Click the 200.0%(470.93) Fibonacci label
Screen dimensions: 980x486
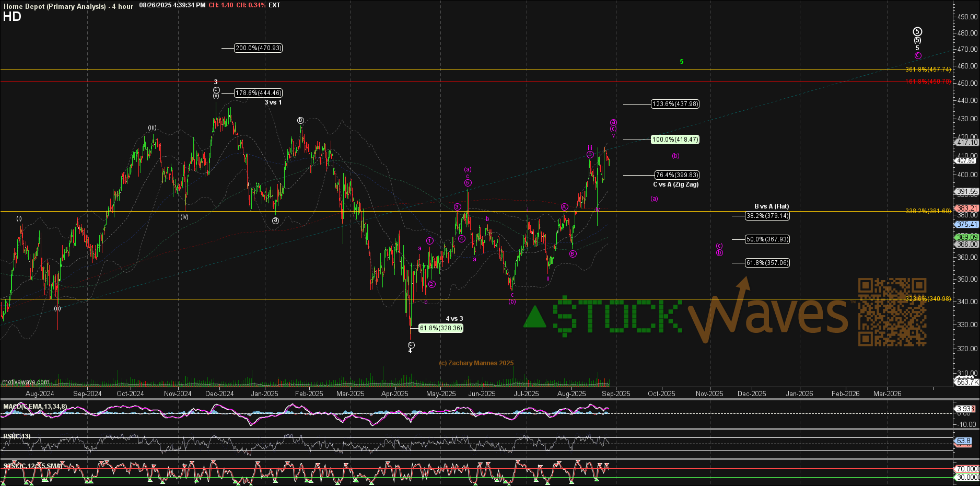click(x=258, y=48)
